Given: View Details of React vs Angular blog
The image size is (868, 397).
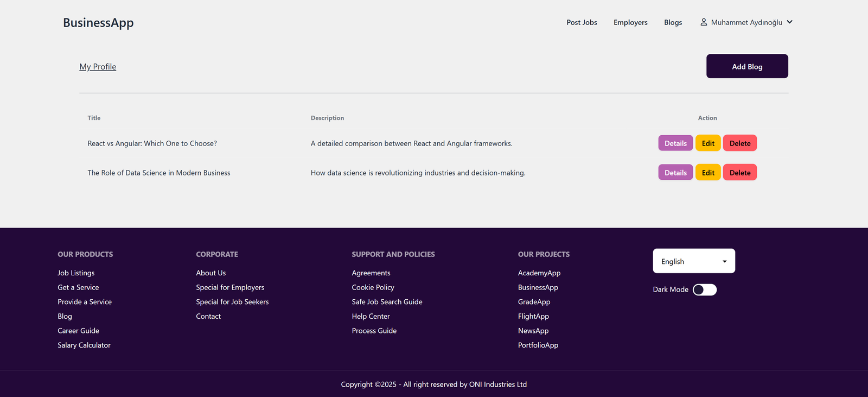Looking at the screenshot, I should [675, 143].
